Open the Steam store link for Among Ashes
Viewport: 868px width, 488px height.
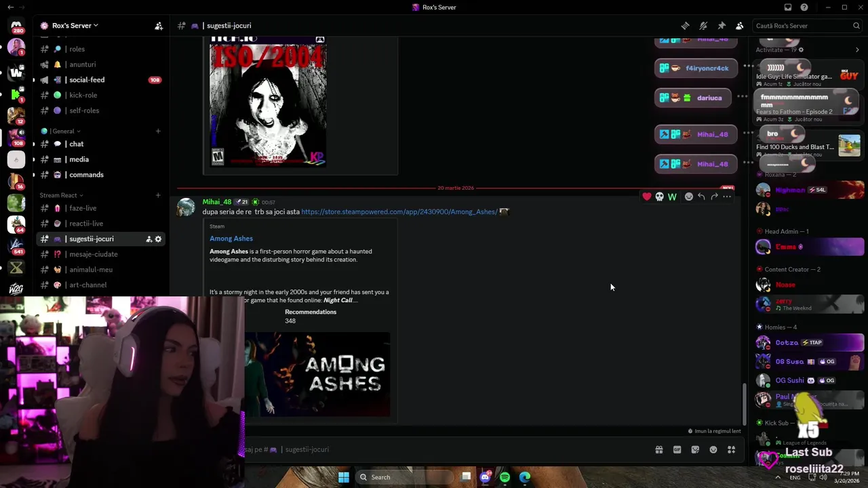[399, 211]
